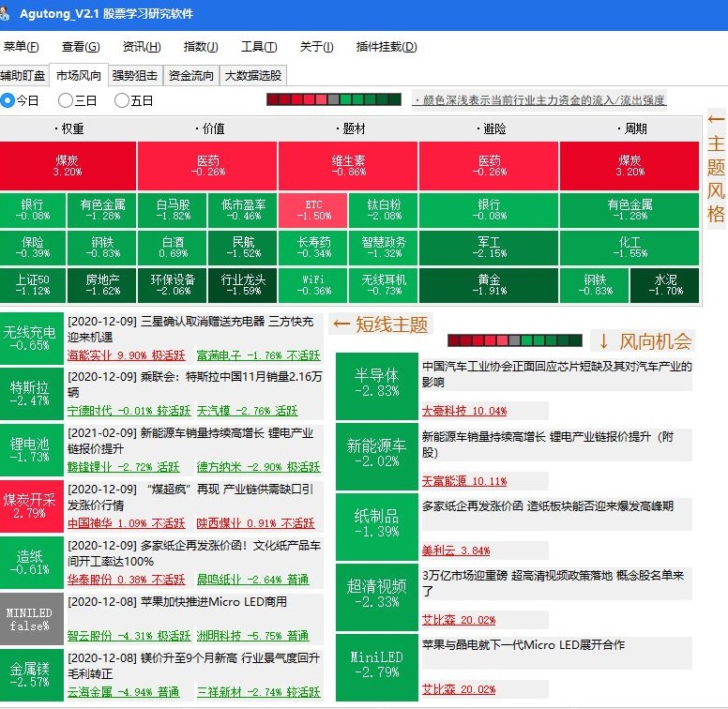Switch to the 资金流向 tab
This screenshot has height=709, width=728.
191,76
